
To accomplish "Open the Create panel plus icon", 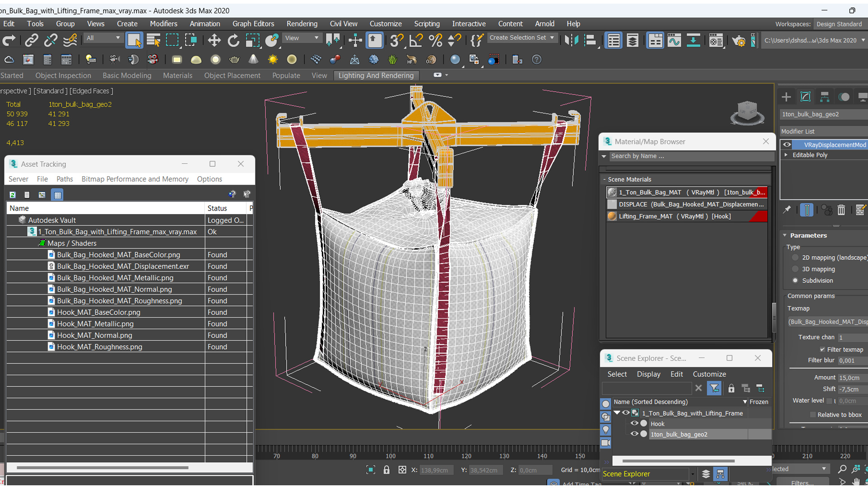I will click(x=786, y=97).
